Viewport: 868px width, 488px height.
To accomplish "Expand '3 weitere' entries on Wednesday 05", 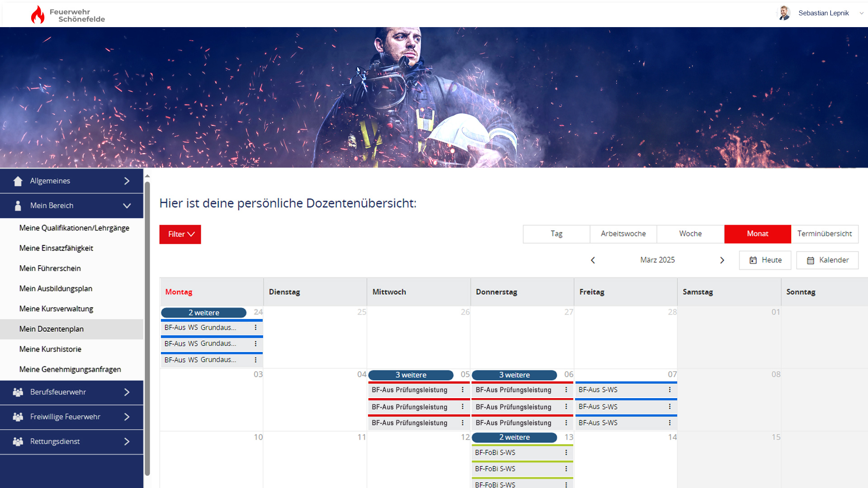I will (410, 375).
